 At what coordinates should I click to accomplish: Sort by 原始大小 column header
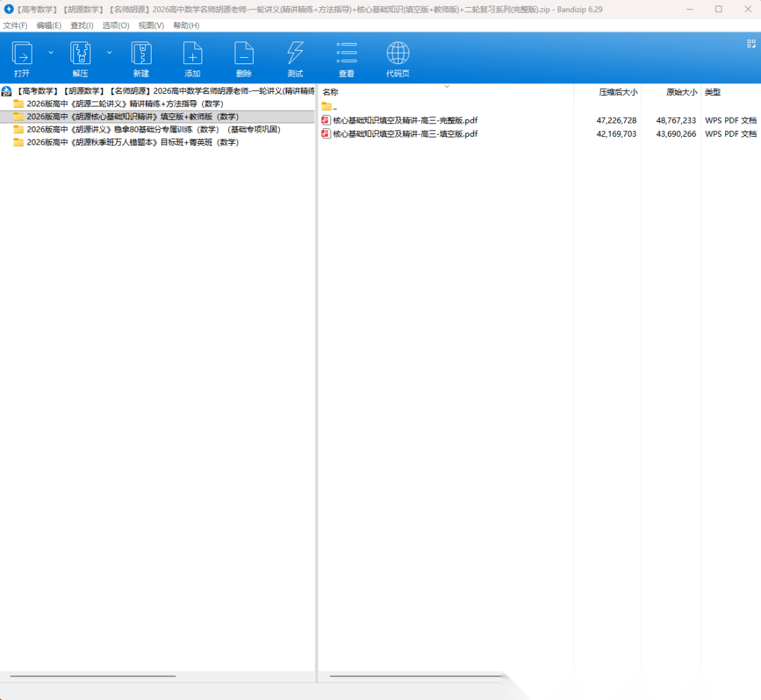pyautogui.click(x=681, y=92)
